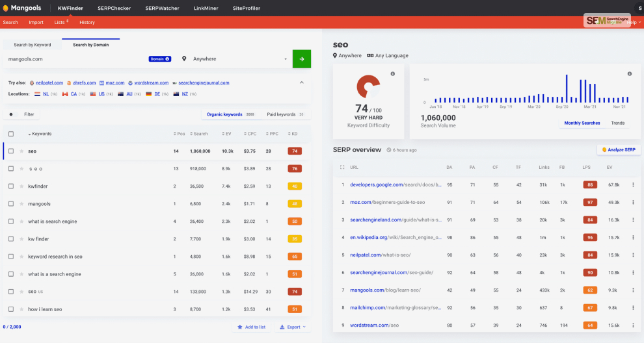This screenshot has width=644, height=343.
Task: Open options menu for moz.com result
Action: [633, 202]
